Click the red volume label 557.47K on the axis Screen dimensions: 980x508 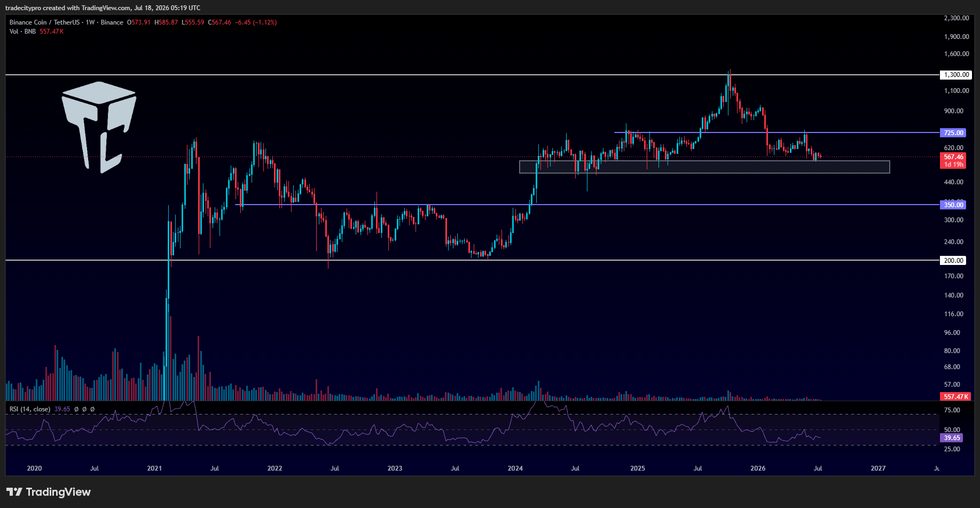pos(954,396)
